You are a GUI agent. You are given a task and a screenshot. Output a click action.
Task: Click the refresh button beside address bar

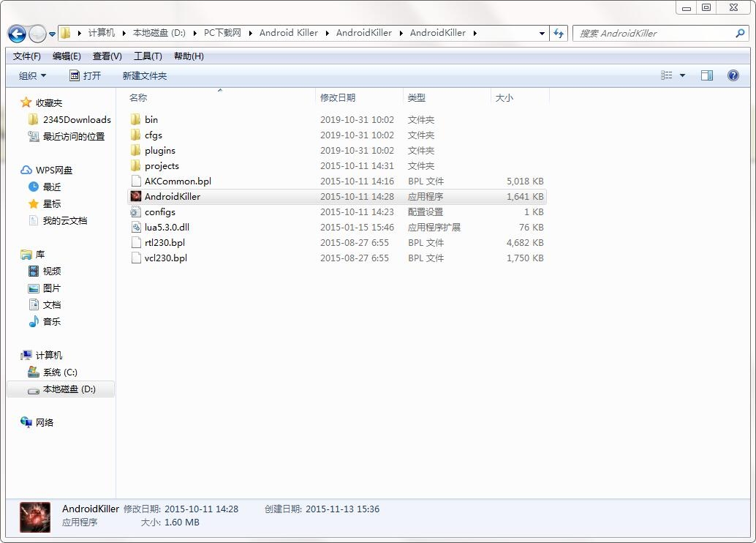tap(559, 34)
